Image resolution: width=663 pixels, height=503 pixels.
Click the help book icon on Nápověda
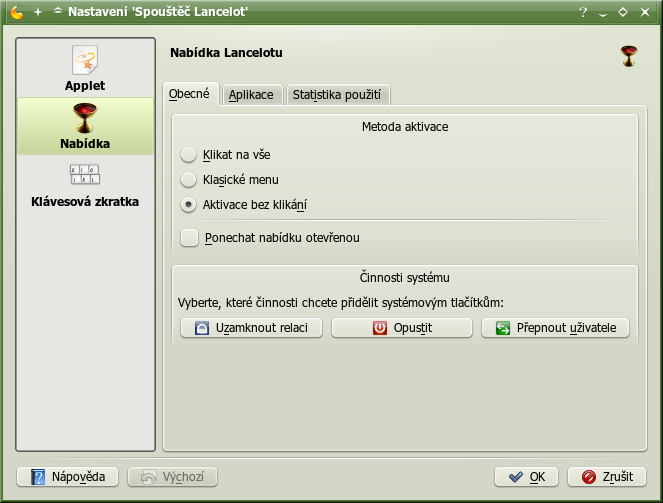click(x=38, y=477)
